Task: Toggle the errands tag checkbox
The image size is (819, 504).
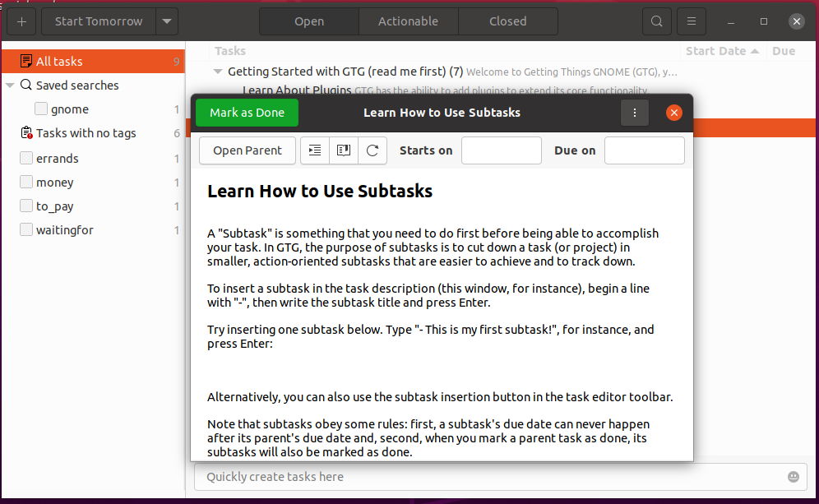Action: click(26, 158)
